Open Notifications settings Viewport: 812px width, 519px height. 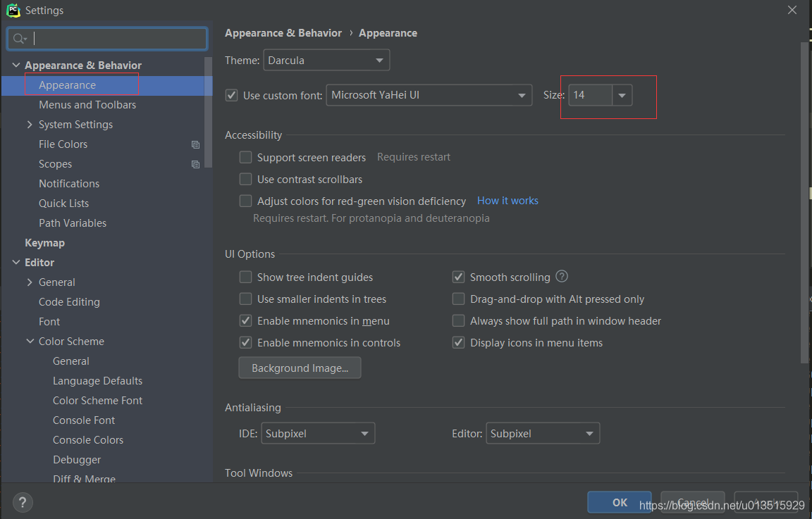pos(69,184)
